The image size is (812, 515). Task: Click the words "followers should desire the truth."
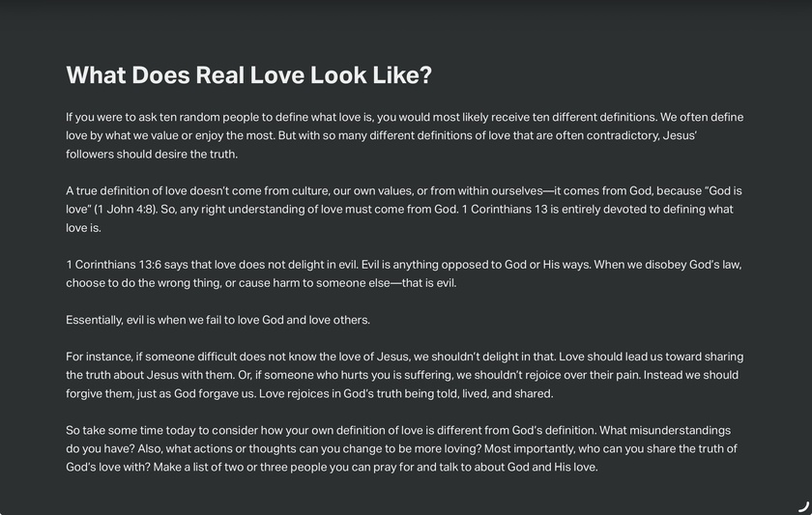152,155
